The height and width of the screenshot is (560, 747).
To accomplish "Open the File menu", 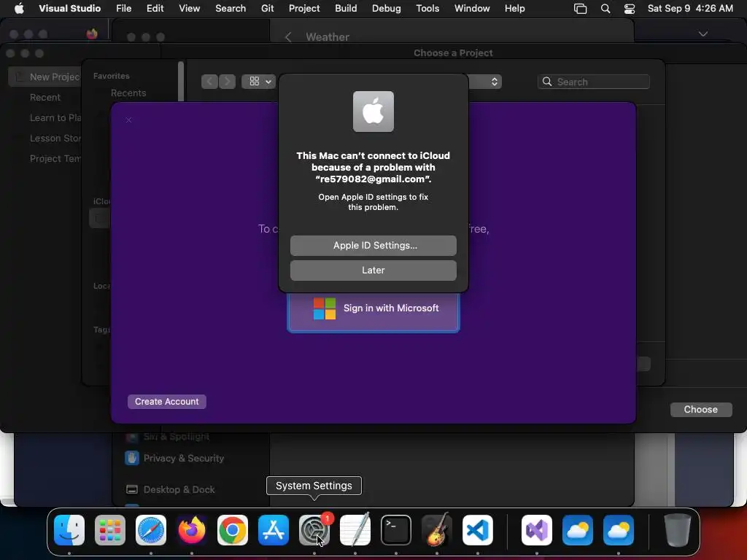I will coord(124,8).
